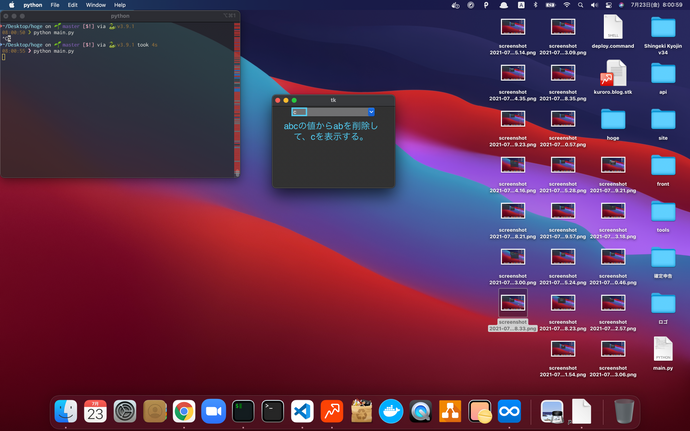The image size is (690, 431).
Task: Open the input source A icon
Action: (x=521, y=5)
